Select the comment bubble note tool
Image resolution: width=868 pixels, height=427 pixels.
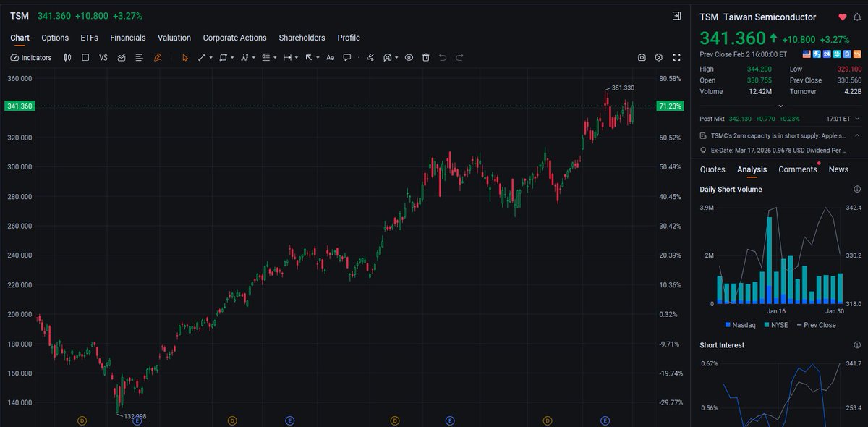[x=347, y=57]
